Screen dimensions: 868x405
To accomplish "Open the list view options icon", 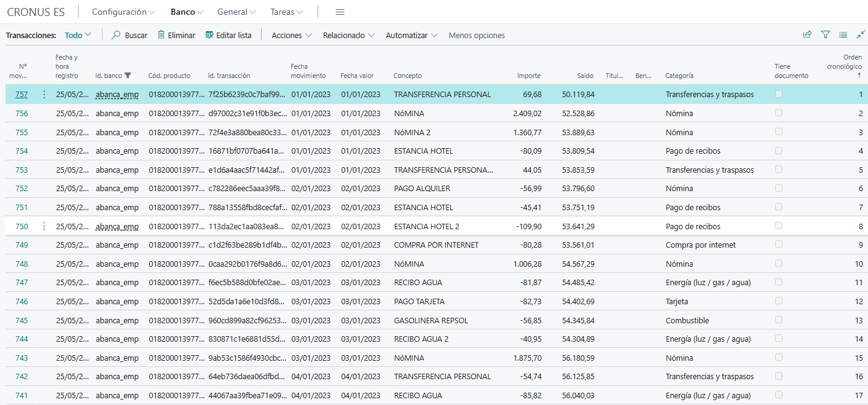I will click(843, 34).
